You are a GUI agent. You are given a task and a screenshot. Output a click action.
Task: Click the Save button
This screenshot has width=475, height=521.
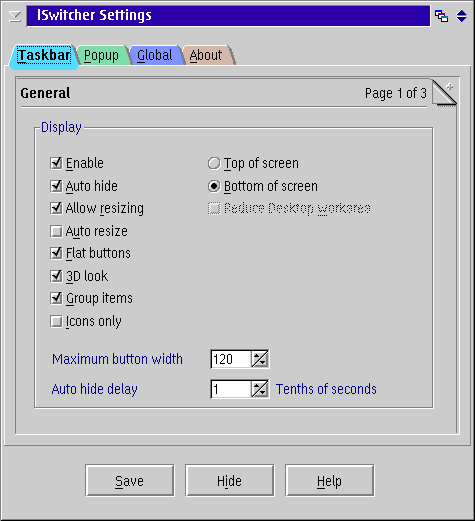pyautogui.click(x=130, y=481)
